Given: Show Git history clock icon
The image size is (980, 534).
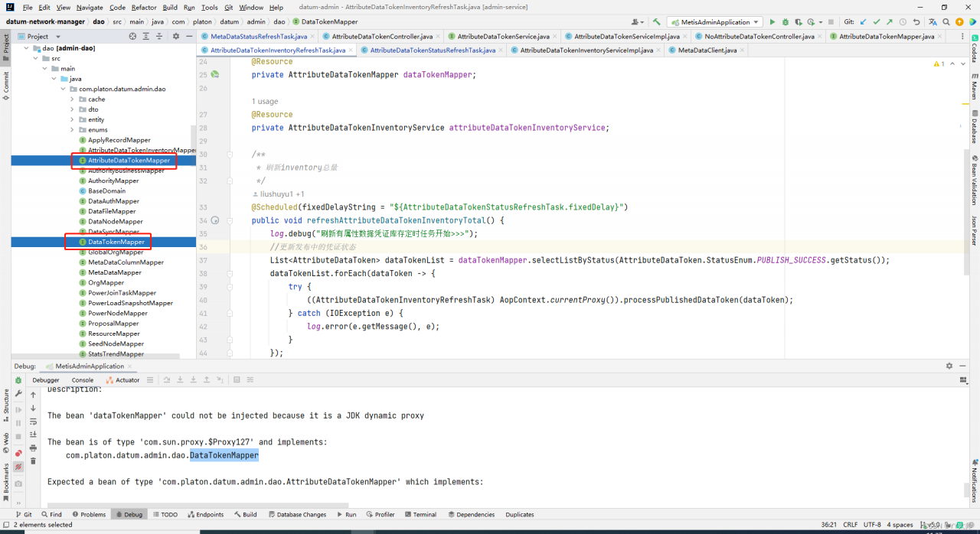Looking at the screenshot, I should point(903,22).
